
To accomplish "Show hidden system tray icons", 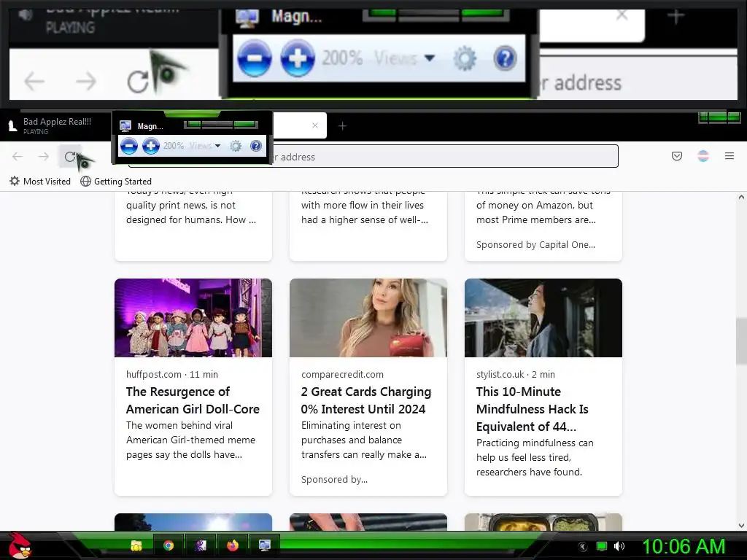I will click(582, 547).
